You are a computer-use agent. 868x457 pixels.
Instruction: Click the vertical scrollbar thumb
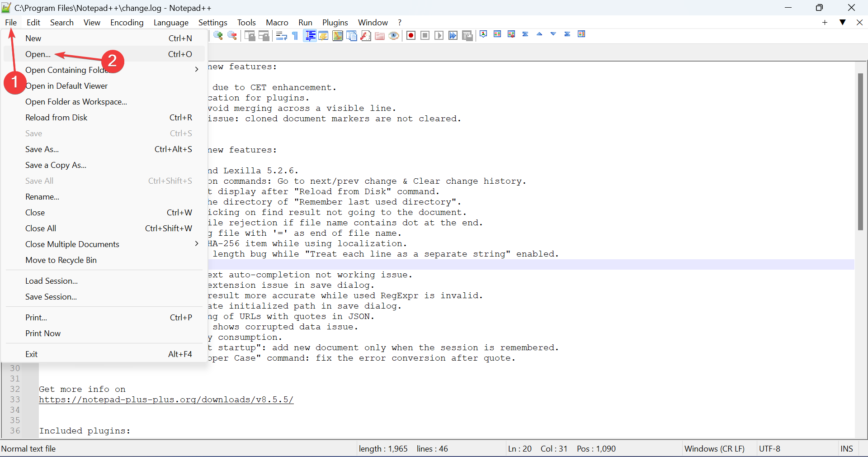click(860, 152)
